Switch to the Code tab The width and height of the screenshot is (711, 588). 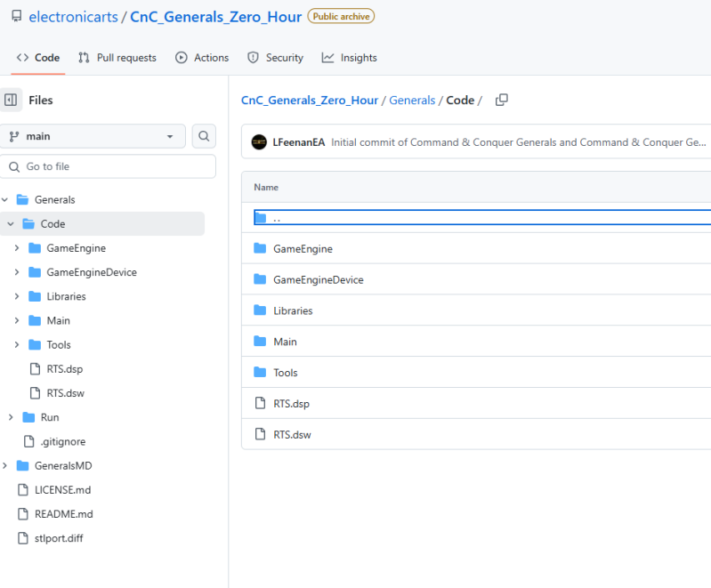pyautogui.click(x=38, y=58)
